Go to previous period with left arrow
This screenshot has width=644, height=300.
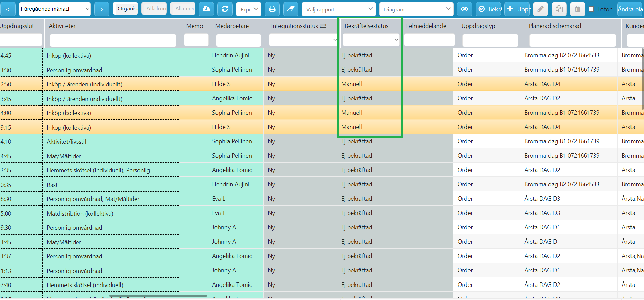point(8,9)
